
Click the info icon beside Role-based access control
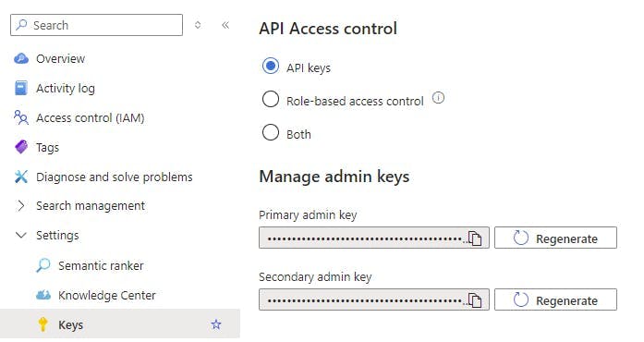click(438, 98)
